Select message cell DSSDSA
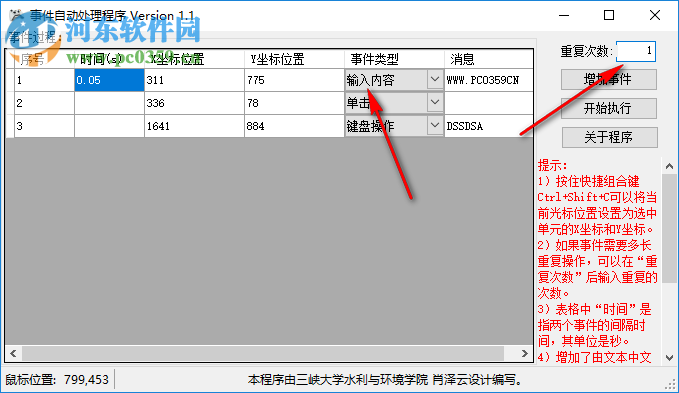 click(488, 126)
